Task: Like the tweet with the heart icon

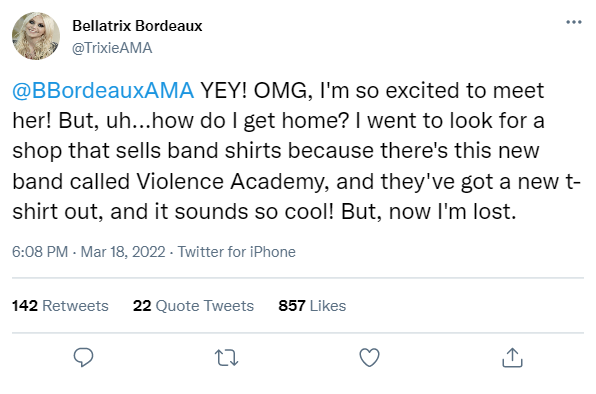Action: (369, 357)
